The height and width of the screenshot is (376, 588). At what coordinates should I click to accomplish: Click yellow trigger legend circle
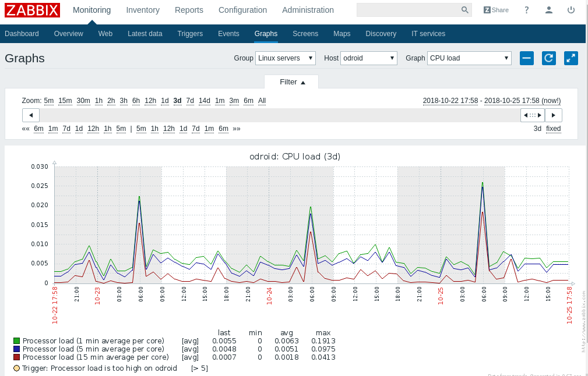tap(16, 368)
